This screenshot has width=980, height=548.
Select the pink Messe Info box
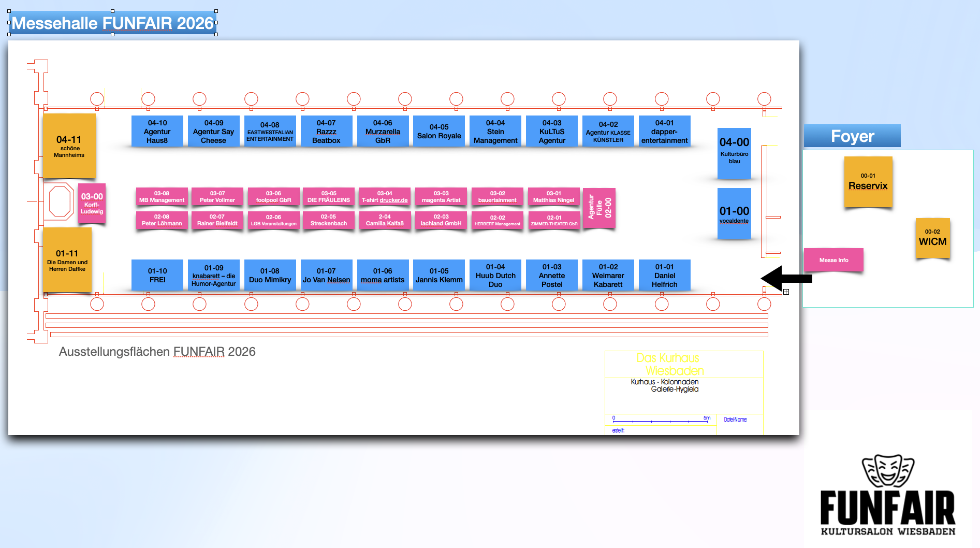coord(833,260)
